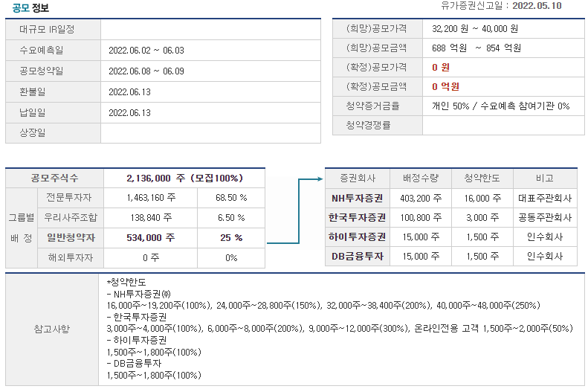Image resolution: width=588 pixels, height=389 pixels.
Task: Select the amount 688 억원 ~ 854 억원
Action: click(x=476, y=48)
